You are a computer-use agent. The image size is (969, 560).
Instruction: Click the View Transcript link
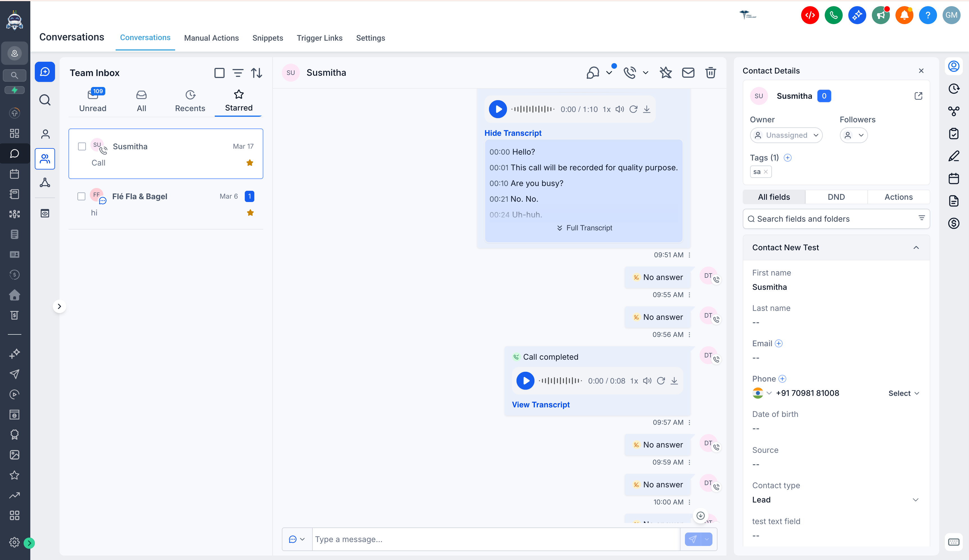tap(541, 404)
